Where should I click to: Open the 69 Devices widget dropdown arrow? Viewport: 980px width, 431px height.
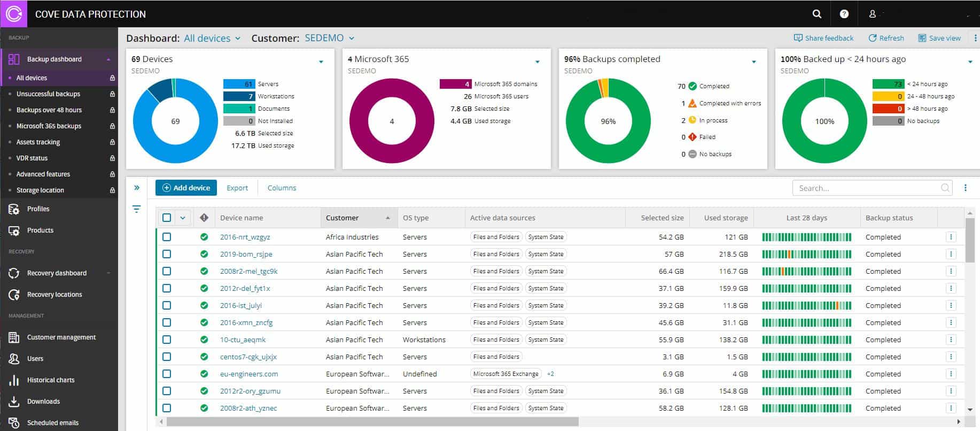click(x=321, y=62)
